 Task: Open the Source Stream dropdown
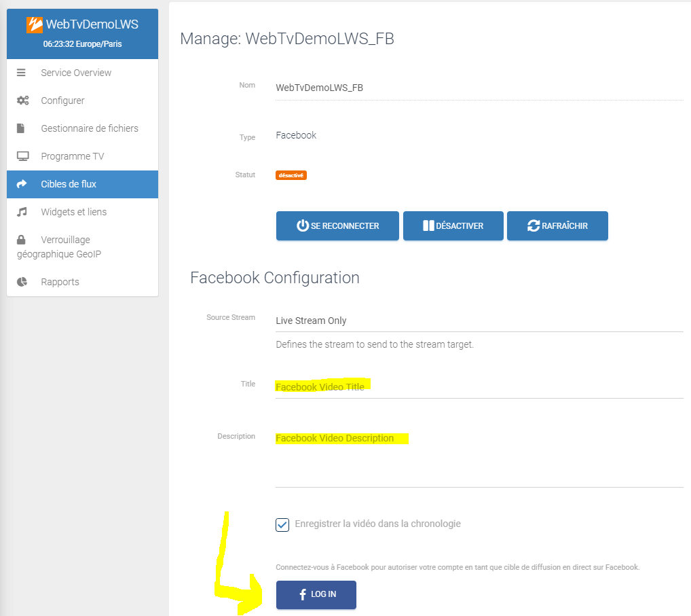(x=479, y=321)
